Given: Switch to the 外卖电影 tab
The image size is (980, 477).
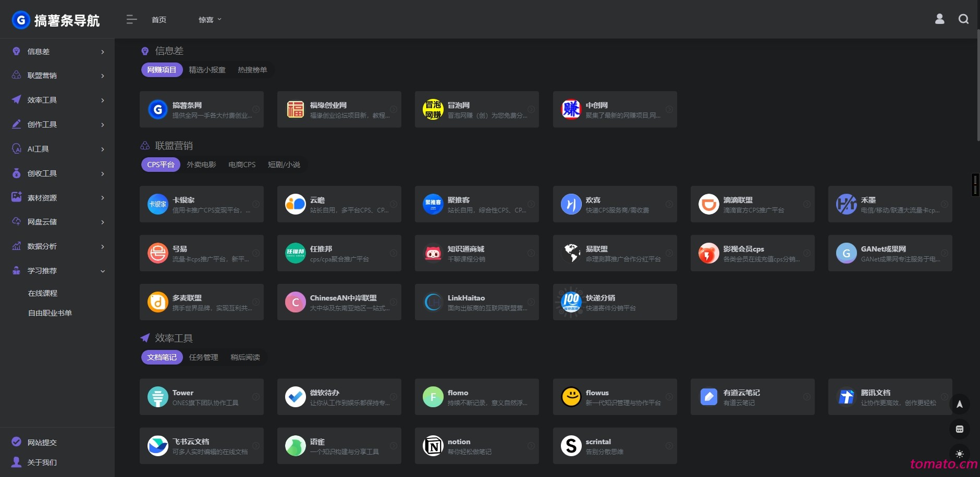Looking at the screenshot, I should [201, 165].
